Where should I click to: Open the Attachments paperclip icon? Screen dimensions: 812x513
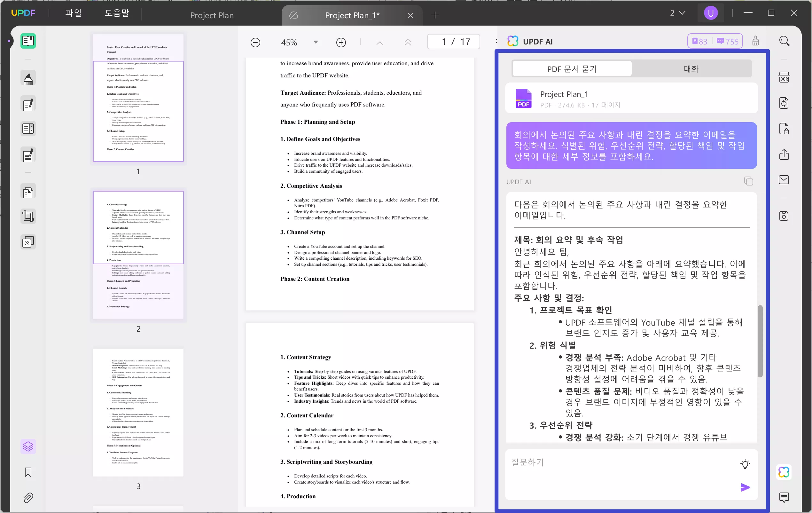pos(28,497)
